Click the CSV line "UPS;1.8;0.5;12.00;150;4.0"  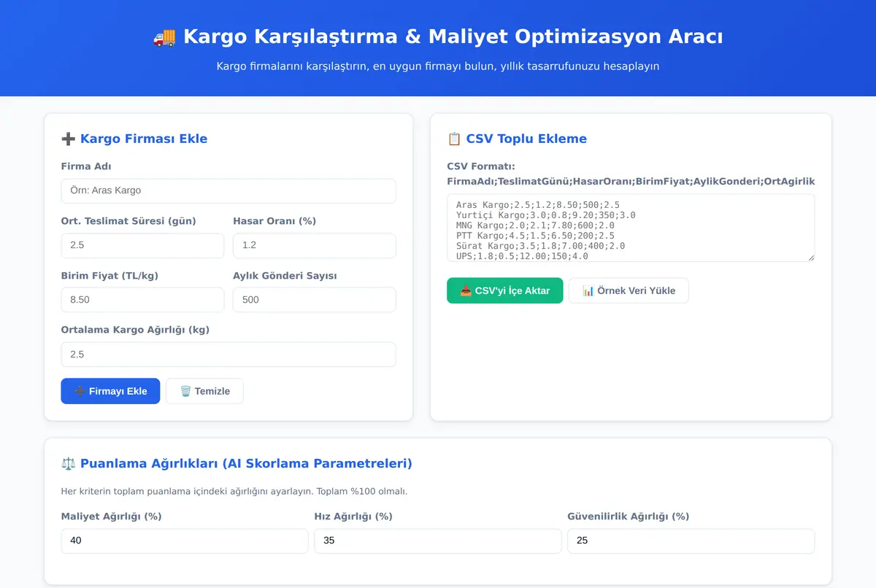click(x=522, y=256)
